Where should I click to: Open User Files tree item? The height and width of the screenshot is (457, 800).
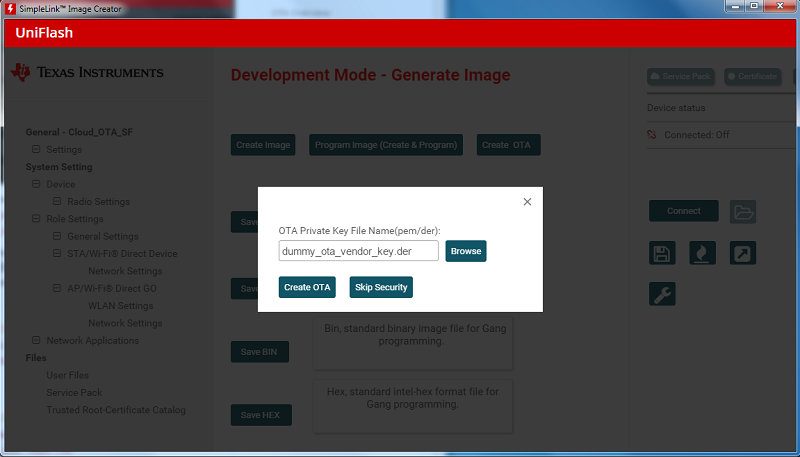tap(67, 375)
